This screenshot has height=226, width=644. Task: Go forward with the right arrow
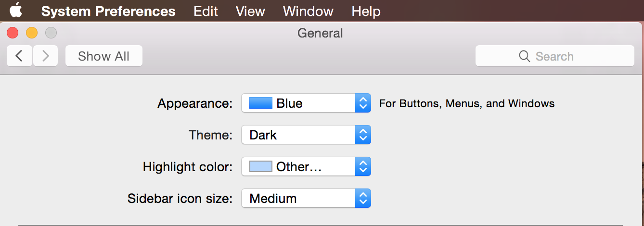point(46,56)
